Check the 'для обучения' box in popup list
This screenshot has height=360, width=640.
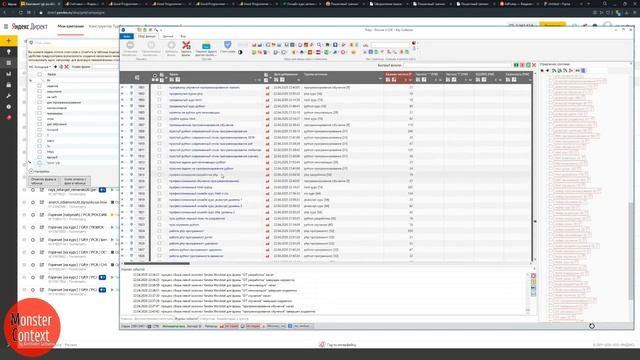click(40, 124)
